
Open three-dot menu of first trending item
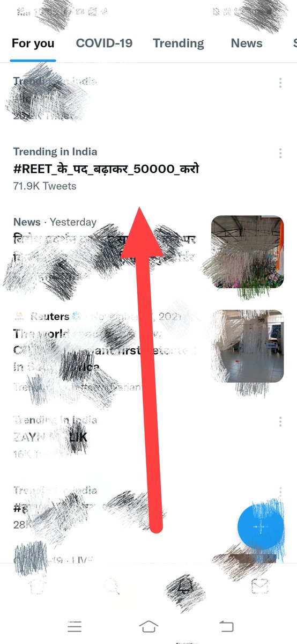pos(280,83)
